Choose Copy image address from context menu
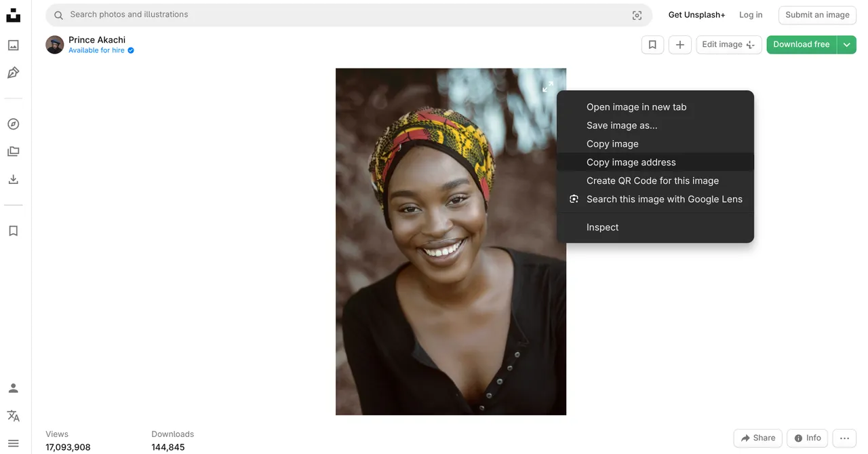Screen dimensions: 868x454 [x=631, y=162]
